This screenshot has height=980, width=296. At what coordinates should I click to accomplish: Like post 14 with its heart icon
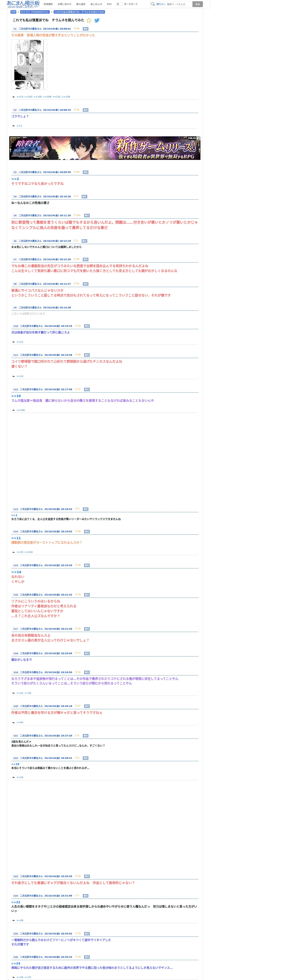(x=76, y=531)
